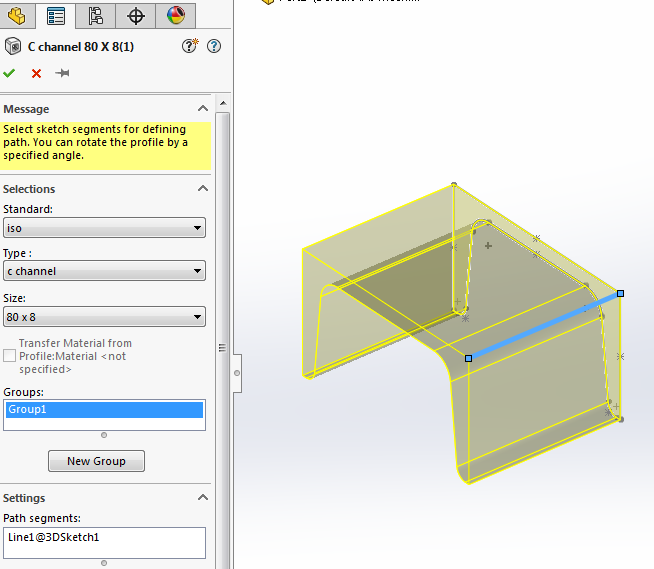Pin the PropertyManager with the pushpin
This screenshot has width=654, height=569.
click(x=62, y=73)
